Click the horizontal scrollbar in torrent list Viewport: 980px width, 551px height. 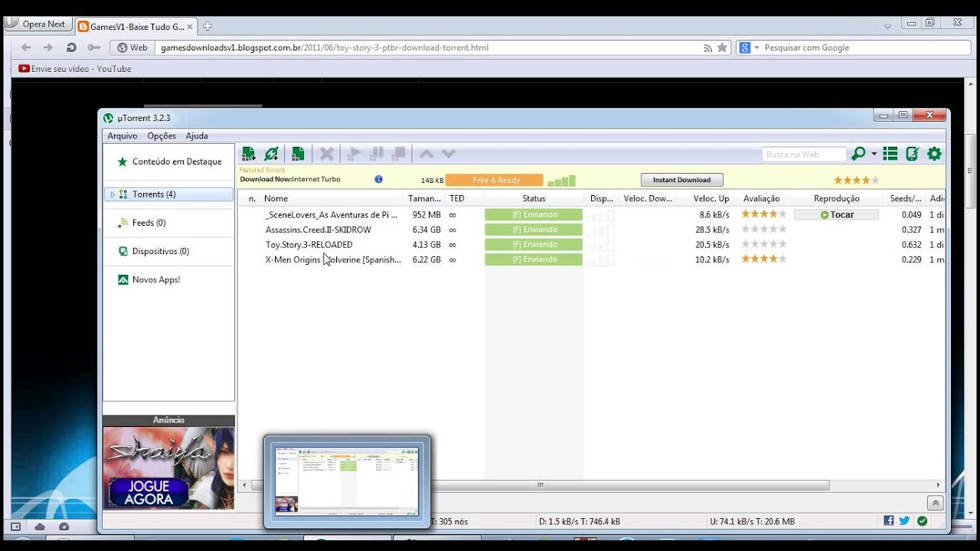point(540,485)
